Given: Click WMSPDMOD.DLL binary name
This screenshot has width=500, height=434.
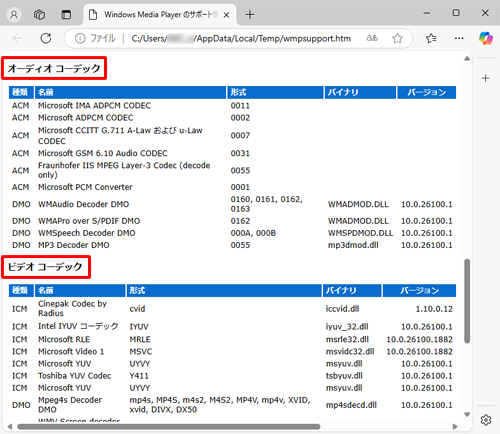Looking at the screenshot, I should pos(360,233).
